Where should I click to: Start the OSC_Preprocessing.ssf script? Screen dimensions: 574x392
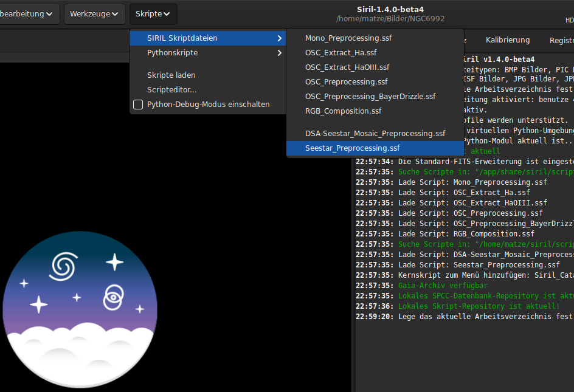pos(347,82)
